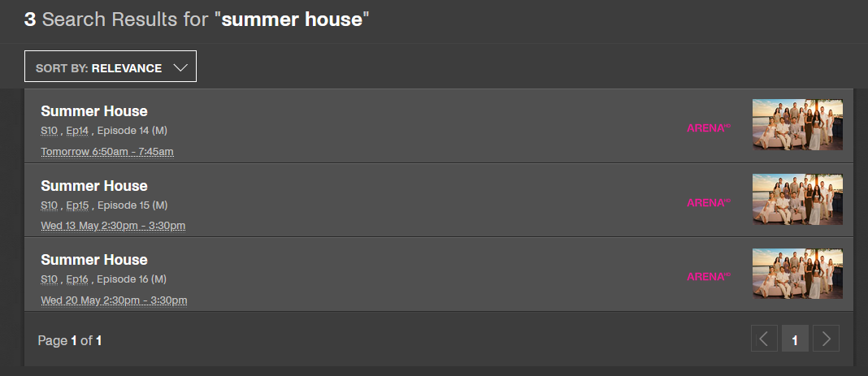
Task: Click the Wed 20 May 2:30pm airtime
Action: [114, 300]
